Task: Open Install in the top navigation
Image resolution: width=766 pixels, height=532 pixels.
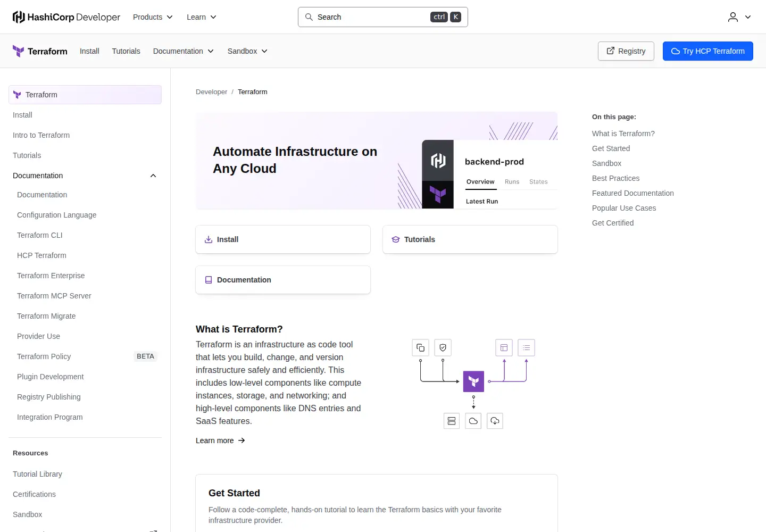Action: tap(89, 51)
